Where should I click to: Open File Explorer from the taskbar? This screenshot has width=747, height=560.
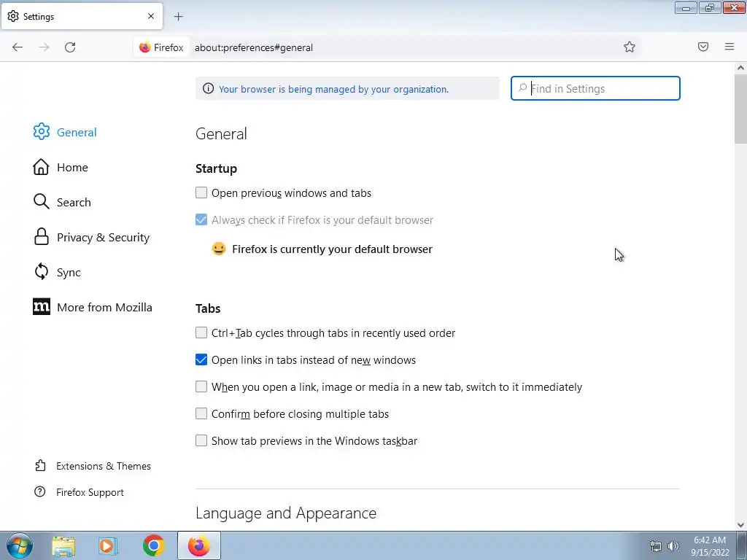(63, 545)
